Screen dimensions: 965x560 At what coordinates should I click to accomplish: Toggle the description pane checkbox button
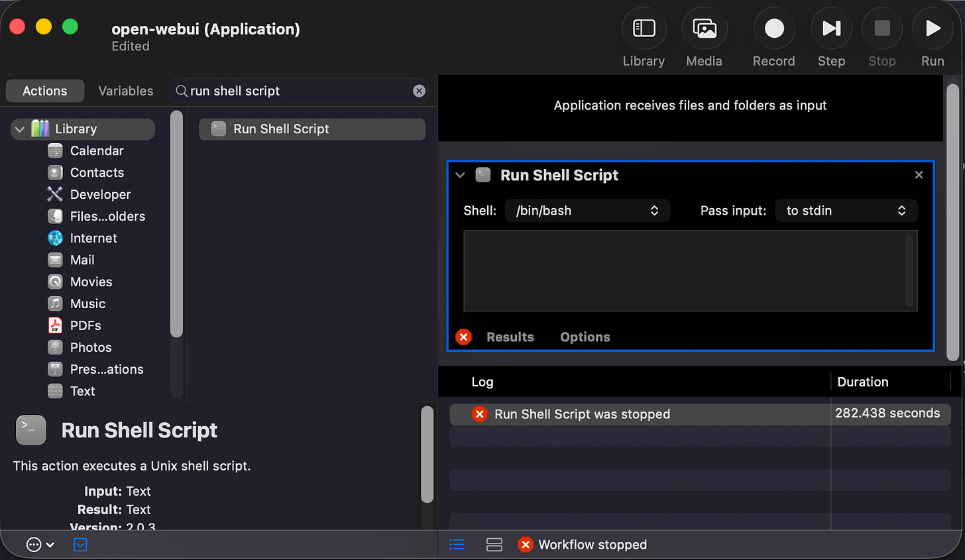tap(80, 545)
